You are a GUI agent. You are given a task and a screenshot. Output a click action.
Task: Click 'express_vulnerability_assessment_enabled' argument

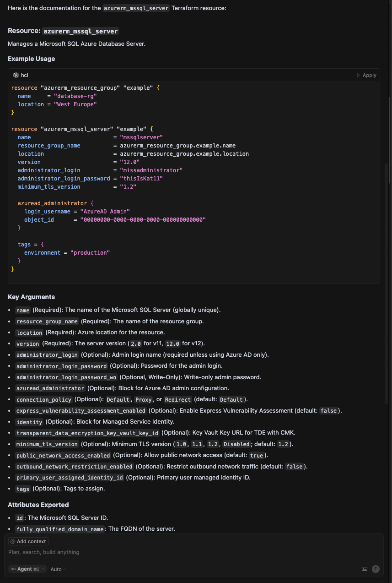(81, 411)
